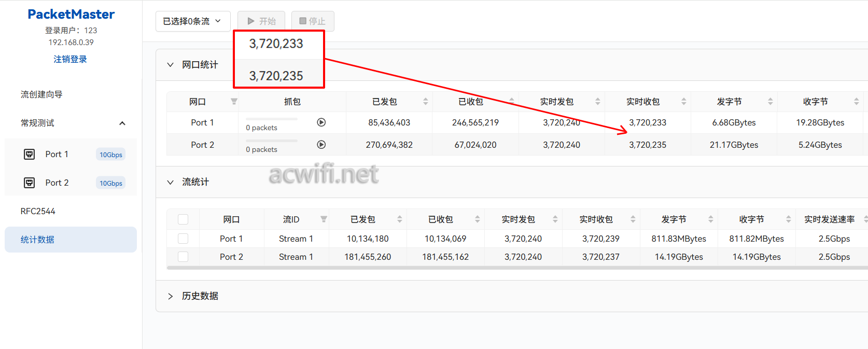868x349 pixels.
Task: Open 流创建向导 in the sidebar
Action: 41,94
